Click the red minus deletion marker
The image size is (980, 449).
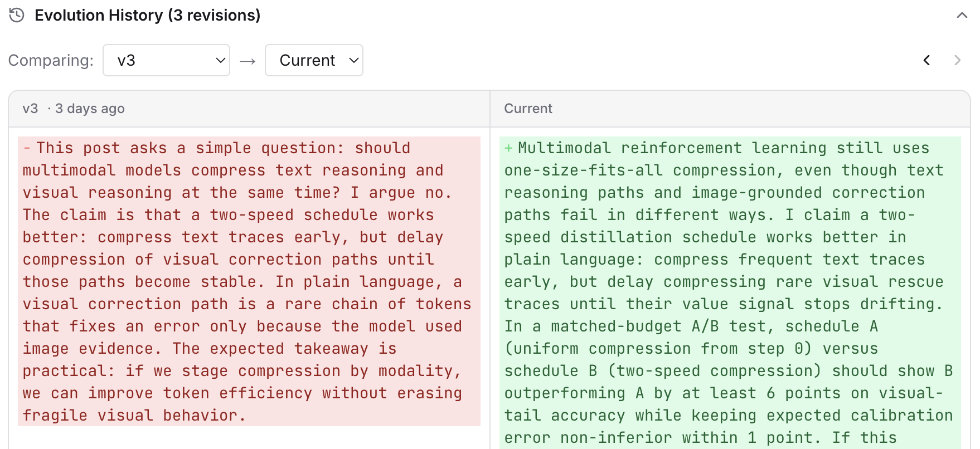click(x=27, y=148)
